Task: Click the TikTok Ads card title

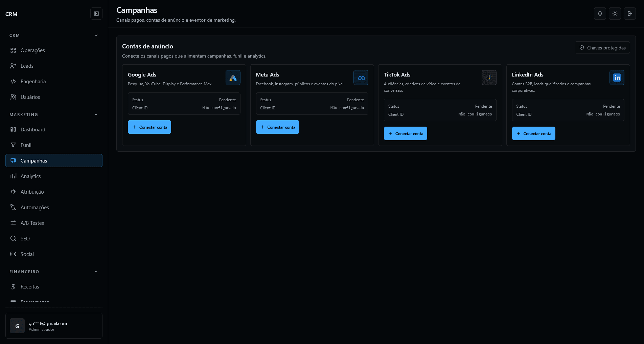Action: [x=397, y=74]
